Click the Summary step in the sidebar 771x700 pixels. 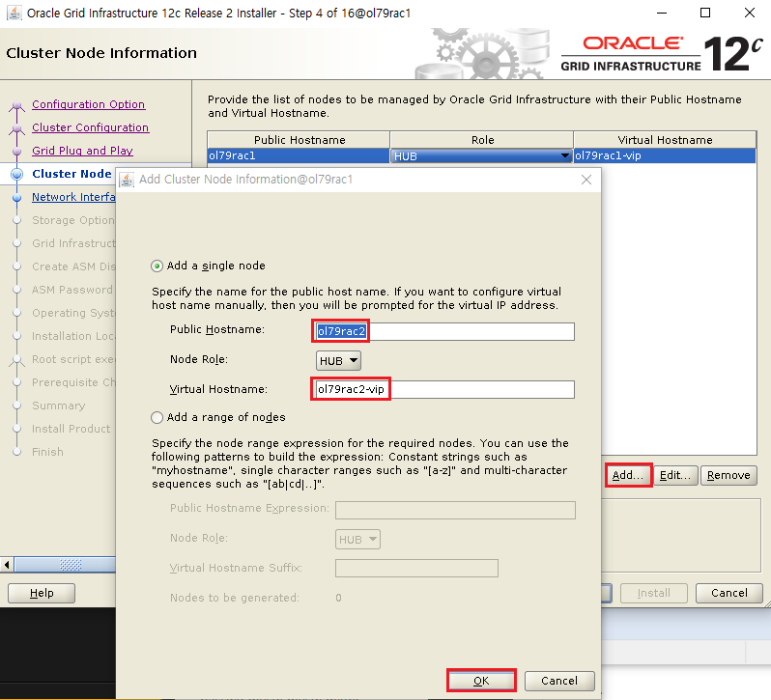59,406
